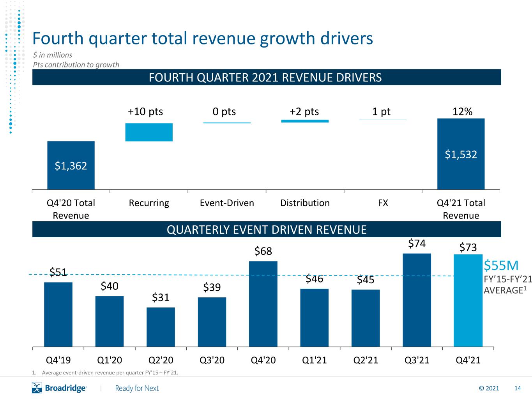The image size is (532, 399).
Task: Select the Q4'20 $68 event-driven bar
Action: (263, 304)
